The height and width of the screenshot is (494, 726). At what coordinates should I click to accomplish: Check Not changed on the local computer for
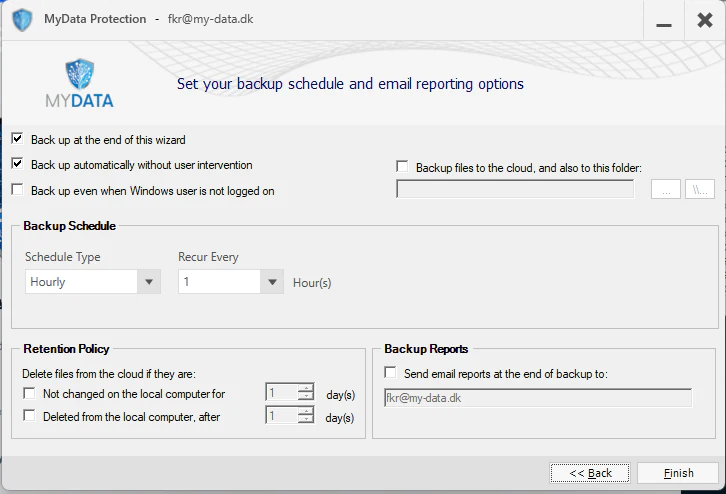pyautogui.click(x=29, y=393)
